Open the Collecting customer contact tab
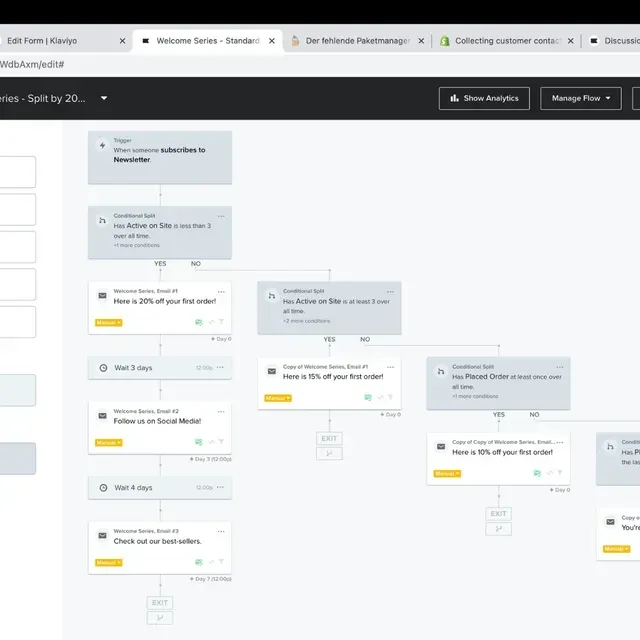The width and height of the screenshot is (640, 640). coord(508,41)
